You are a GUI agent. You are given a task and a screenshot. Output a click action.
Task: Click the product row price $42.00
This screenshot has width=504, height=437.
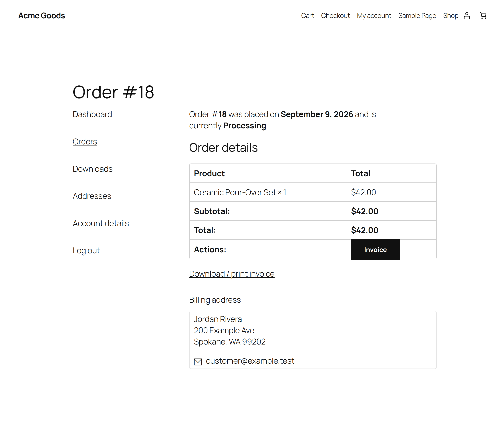pyautogui.click(x=363, y=192)
